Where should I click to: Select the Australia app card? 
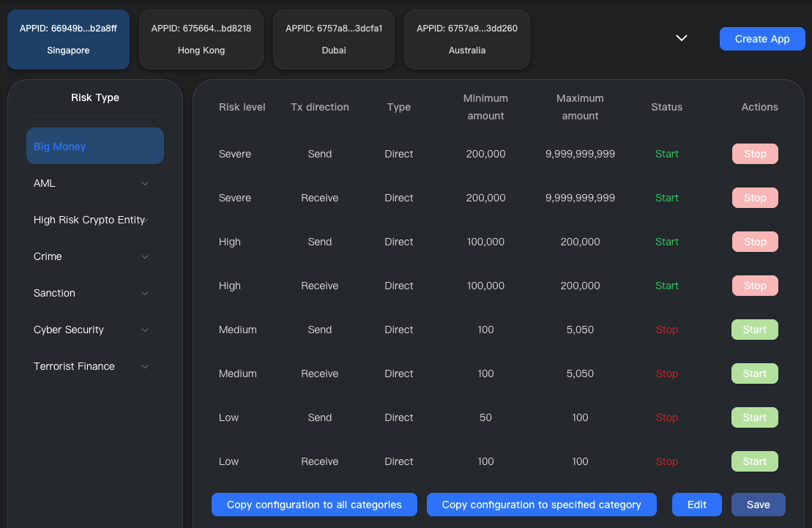466,40
